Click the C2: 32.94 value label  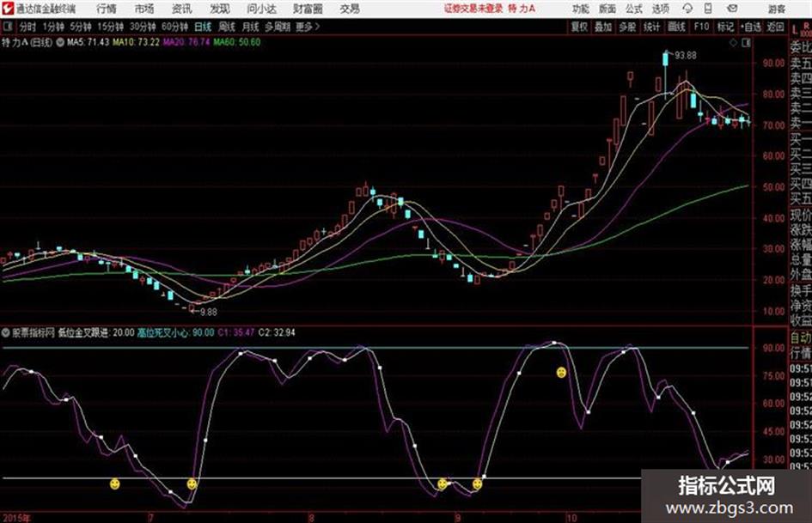[277, 332]
